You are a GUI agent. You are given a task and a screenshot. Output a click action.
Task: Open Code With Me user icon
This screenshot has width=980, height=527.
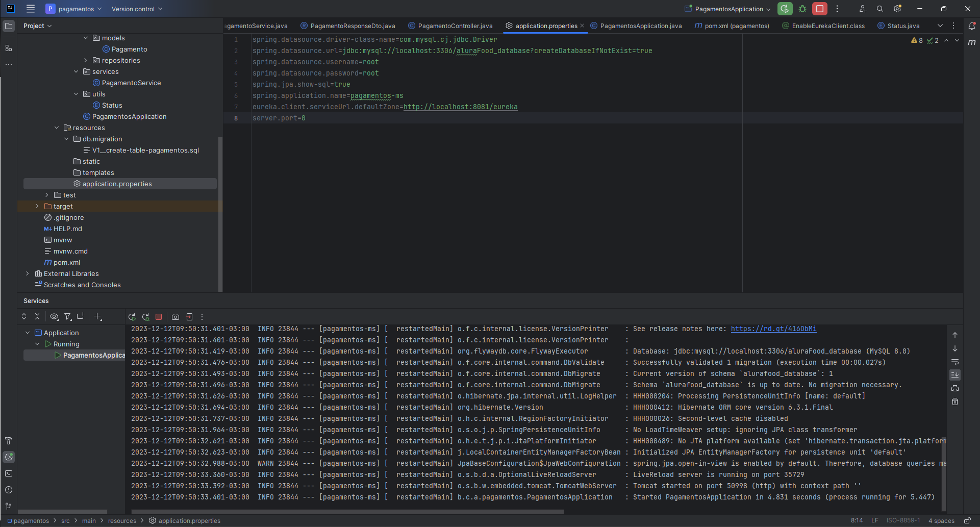(x=863, y=9)
